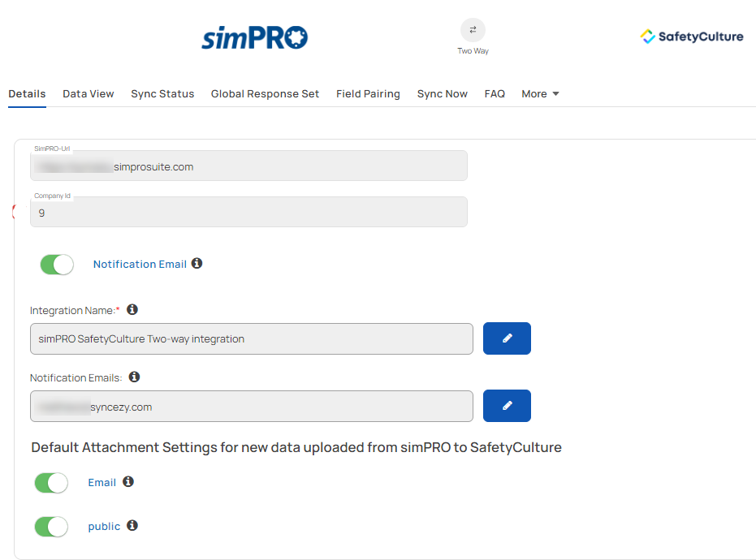
Task: Edit the Notification Emails with pencil button
Action: [x=507, y=406]
